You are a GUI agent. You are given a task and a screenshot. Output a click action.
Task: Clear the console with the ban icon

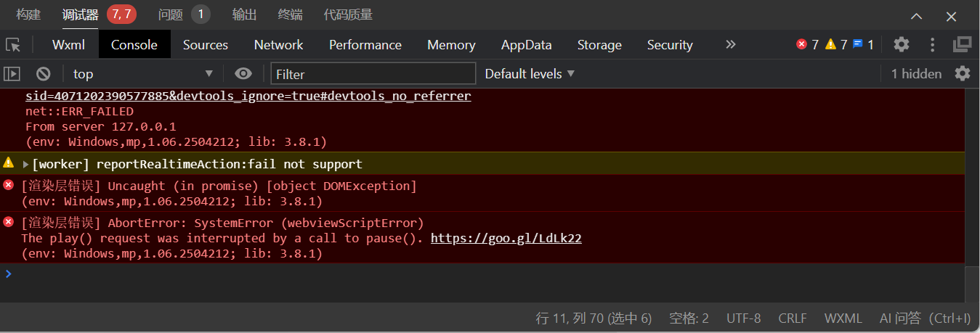(44, 73)
